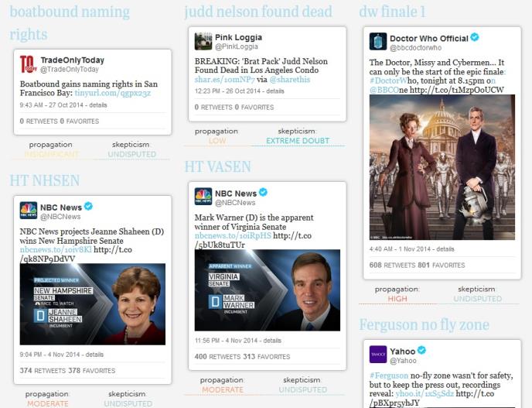The width and height of the screenshot is (532, 408).
Task: Click the Doctor Who Official TARDIS avatar
Action: pyautogui.click(x=378, y=41)
